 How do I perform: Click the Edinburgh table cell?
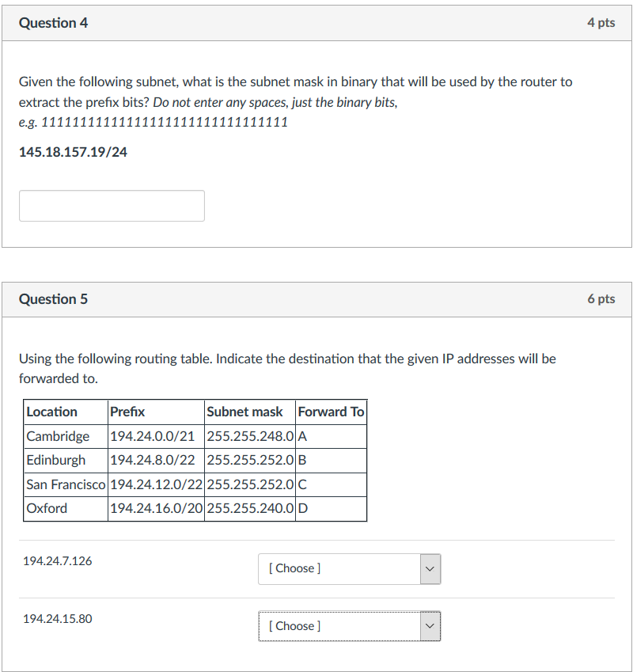66,461
